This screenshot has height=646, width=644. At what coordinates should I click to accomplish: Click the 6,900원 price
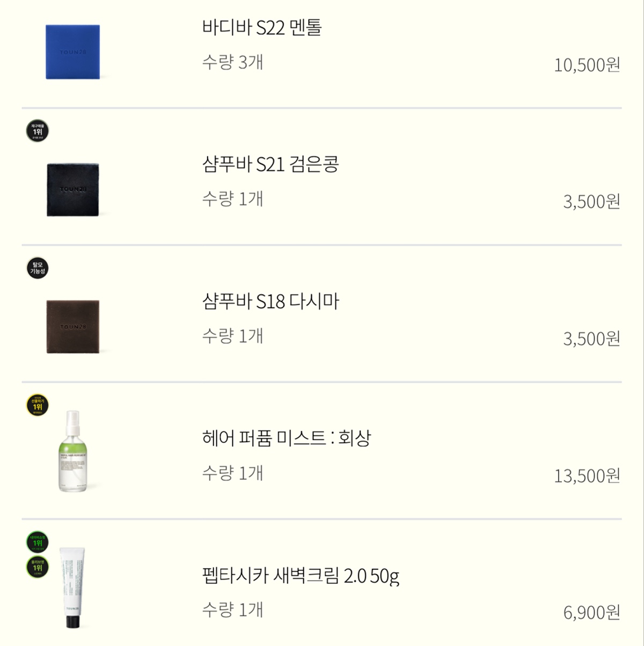pyautogui.click(x=591, y=613)
